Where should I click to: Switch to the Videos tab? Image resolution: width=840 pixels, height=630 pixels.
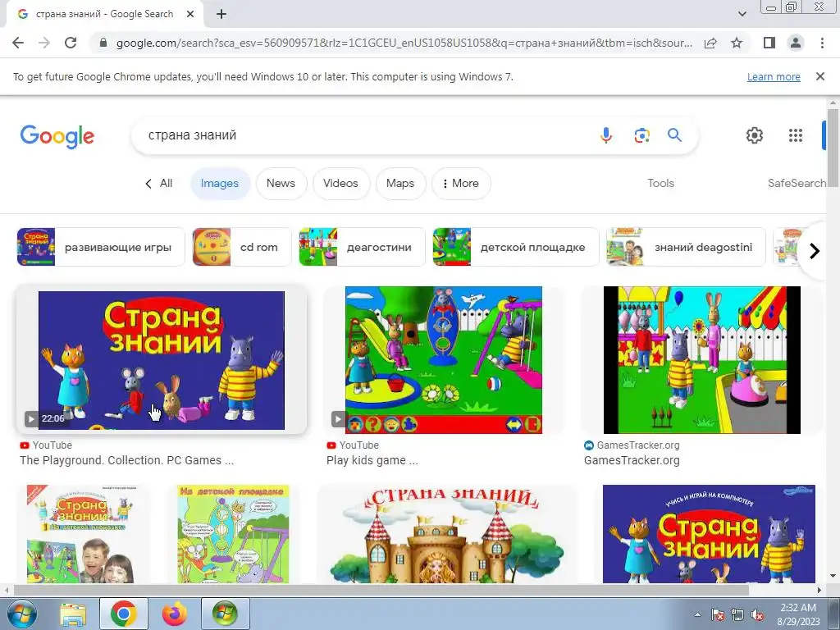pyautogui.click(x=340, y=183)
